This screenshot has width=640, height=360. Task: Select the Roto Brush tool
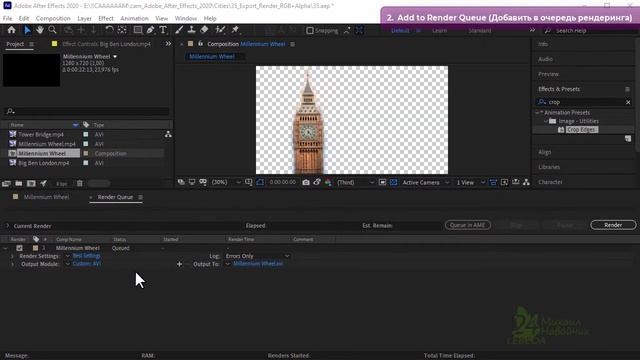pos(220,30)
